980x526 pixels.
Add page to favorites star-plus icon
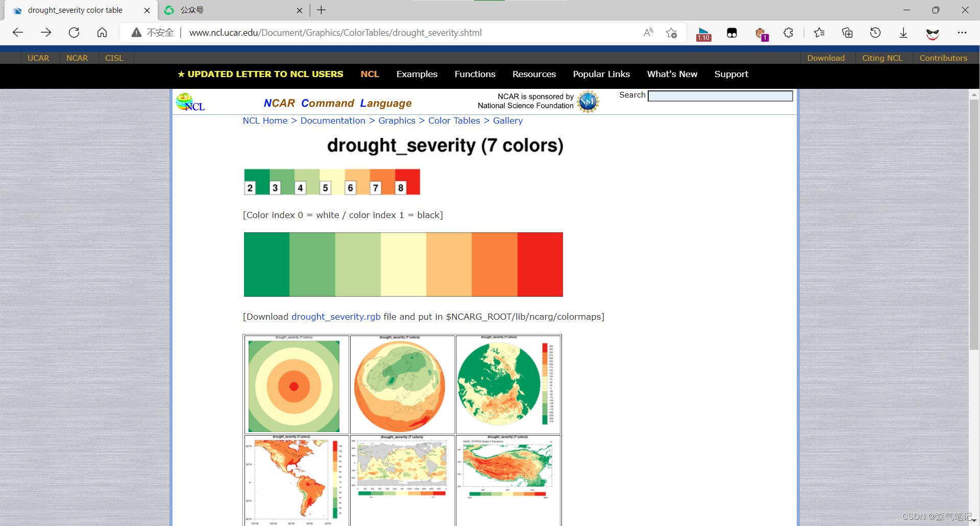[x=672, y=33]
